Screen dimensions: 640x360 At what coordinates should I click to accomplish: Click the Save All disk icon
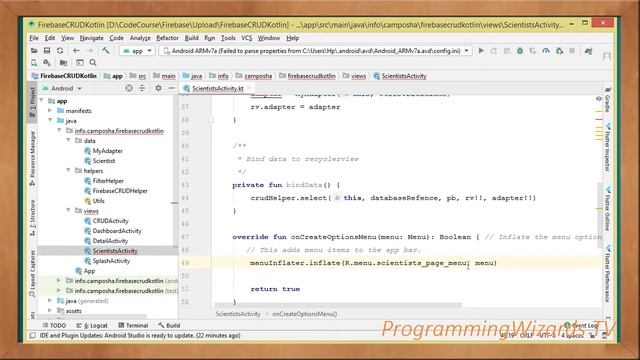pos(47,51)
